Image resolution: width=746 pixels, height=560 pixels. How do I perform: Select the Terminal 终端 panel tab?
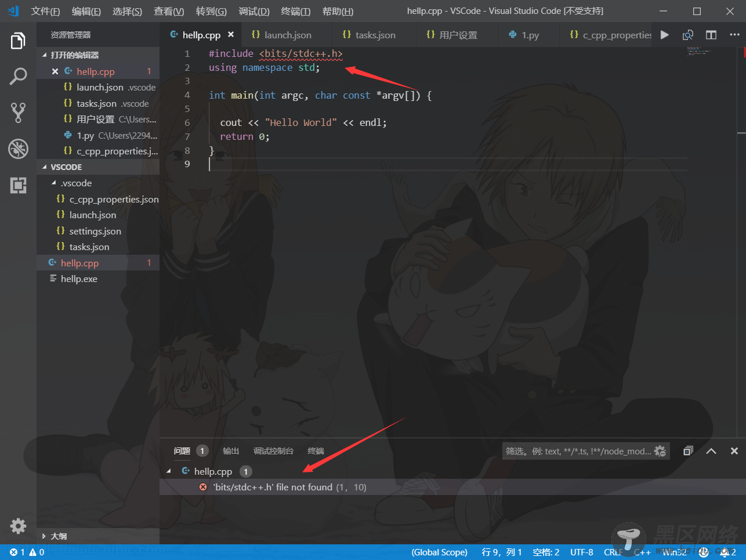[x=316, y=451]
